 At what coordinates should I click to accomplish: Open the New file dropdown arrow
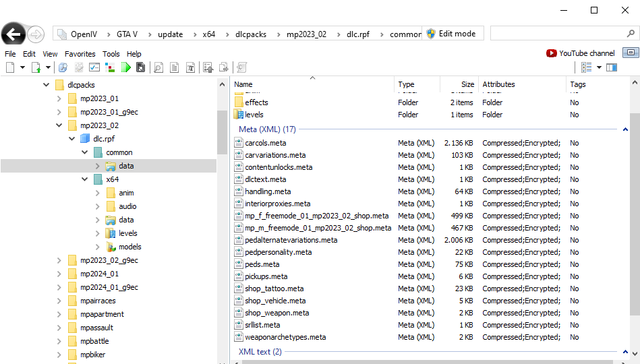(22, 67)
